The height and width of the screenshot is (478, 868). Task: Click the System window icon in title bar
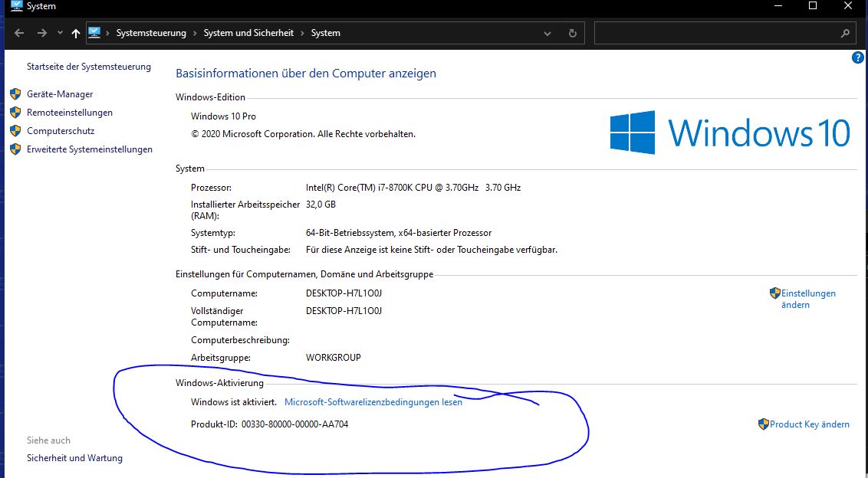coord(17,6)
